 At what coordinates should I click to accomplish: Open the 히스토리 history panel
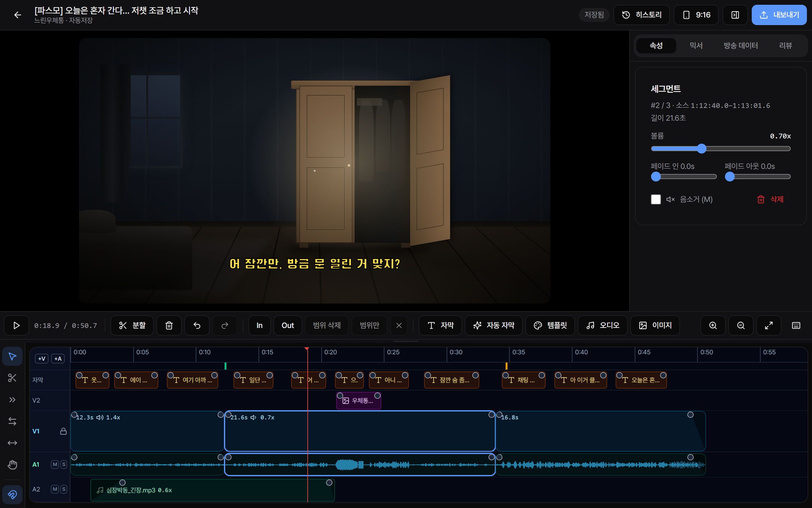pyautogui.click(x=641, y=15)
